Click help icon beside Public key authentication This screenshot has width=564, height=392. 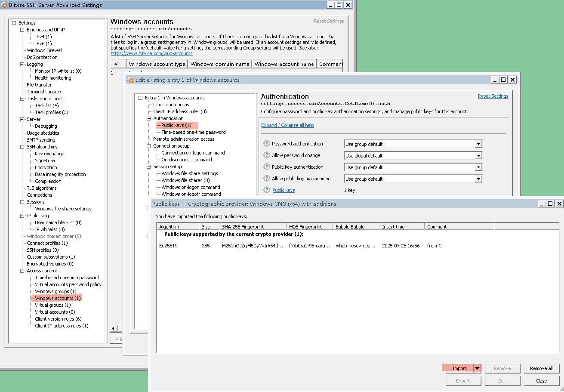[267, 167]
